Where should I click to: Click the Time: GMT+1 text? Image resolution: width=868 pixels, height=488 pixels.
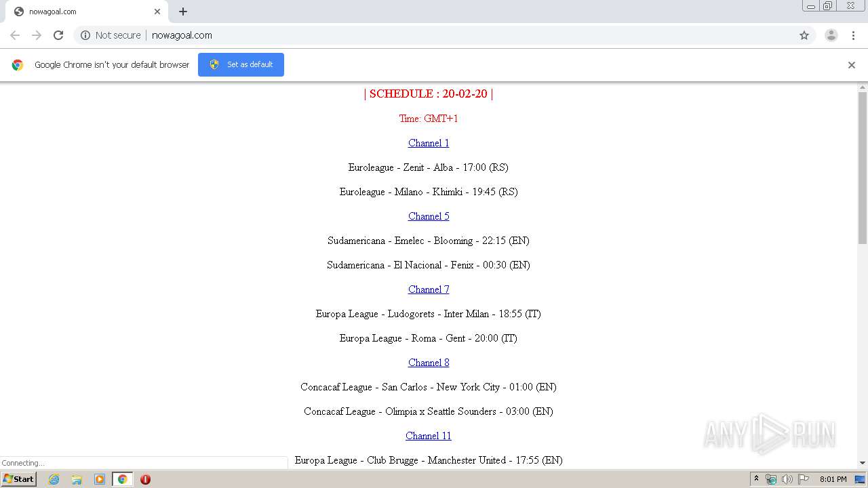[429, 119]
